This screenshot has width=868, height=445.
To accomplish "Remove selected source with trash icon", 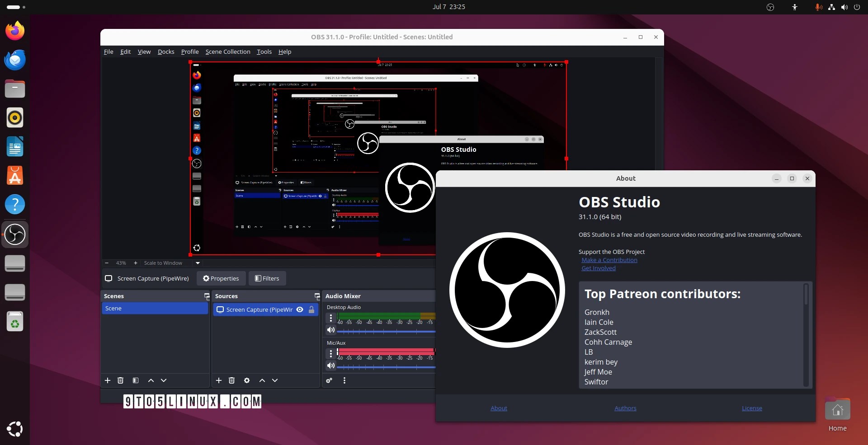I will coord(231,380).
